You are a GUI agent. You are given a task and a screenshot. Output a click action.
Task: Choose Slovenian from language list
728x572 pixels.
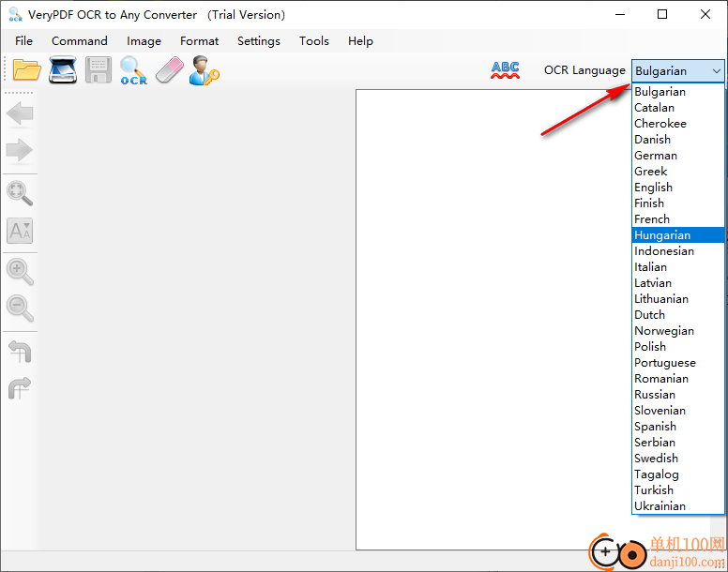point(678,410)
